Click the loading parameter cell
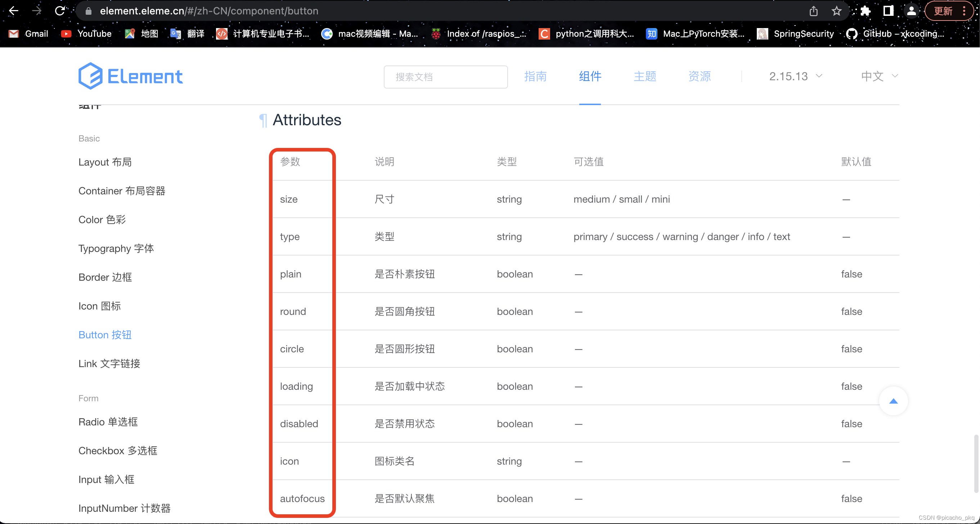This screenshot has width=980, height=524. (296, 387)
